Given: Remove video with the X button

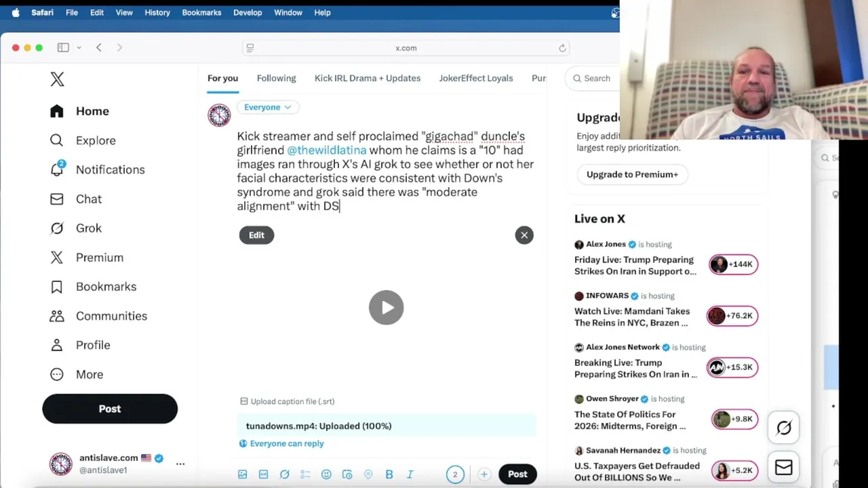Looking at the screenshot, I should tap(524, 235).
